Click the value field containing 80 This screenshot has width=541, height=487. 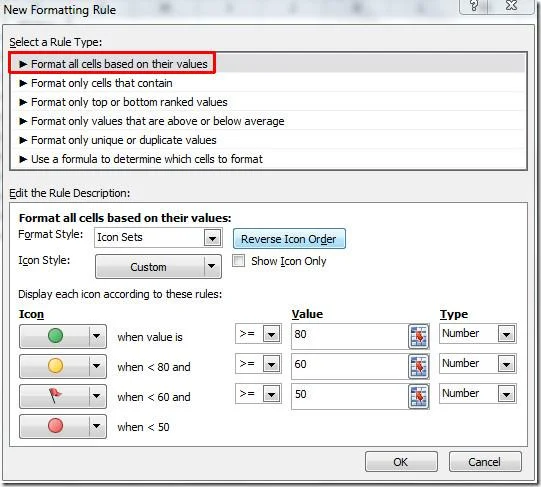pos(350,336)
